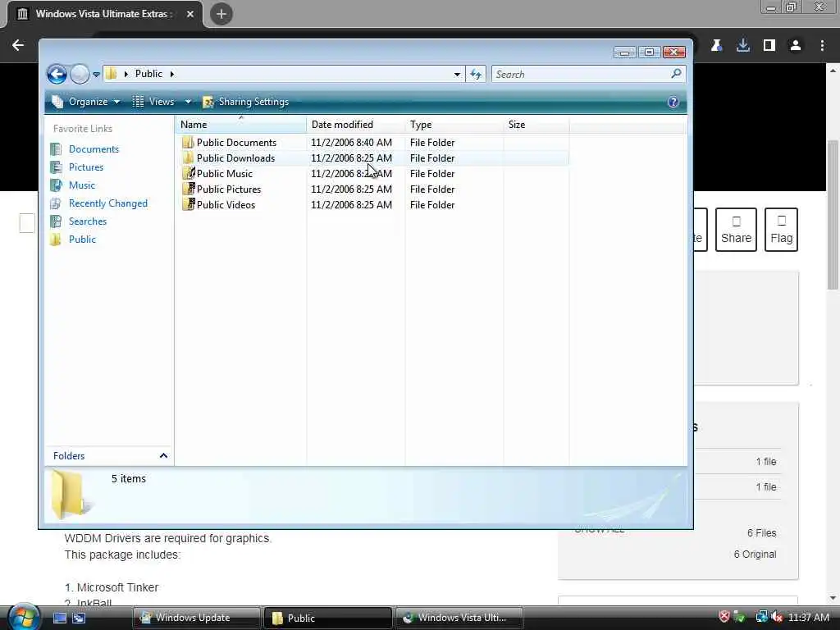Click Searches icon in Favorite Links
Screen dimensions: 840x630
[56, 221]
